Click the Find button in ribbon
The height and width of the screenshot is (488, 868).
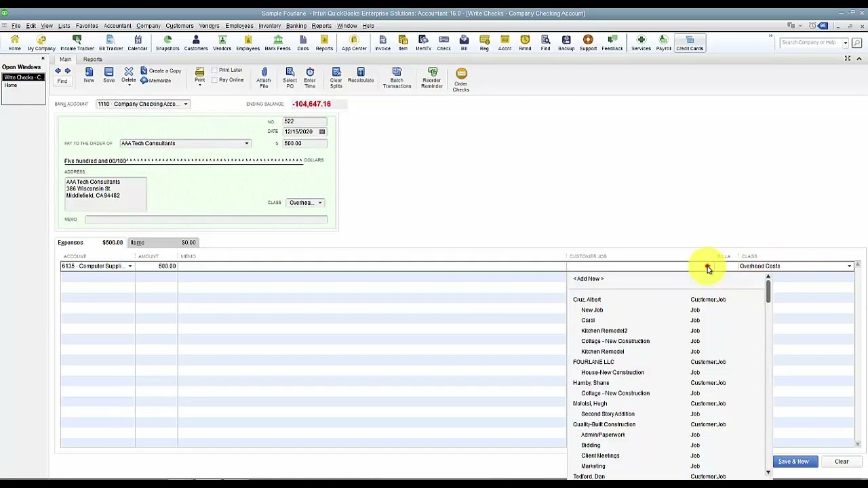click(62, 81)
